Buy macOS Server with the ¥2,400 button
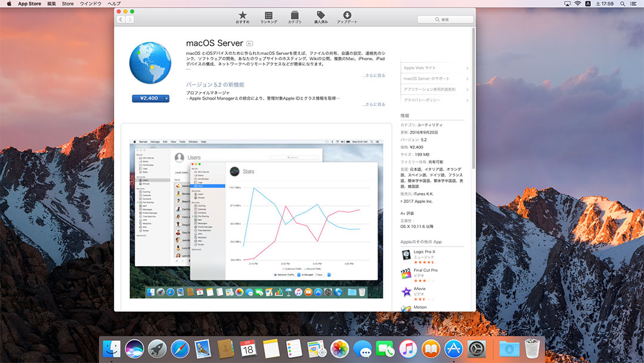The image size is (644, 363). tap(148, 99)
